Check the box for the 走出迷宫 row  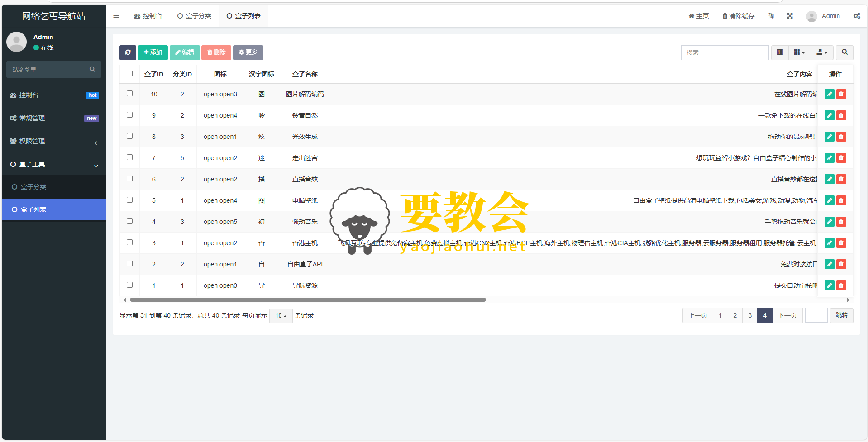click(130, 157)
